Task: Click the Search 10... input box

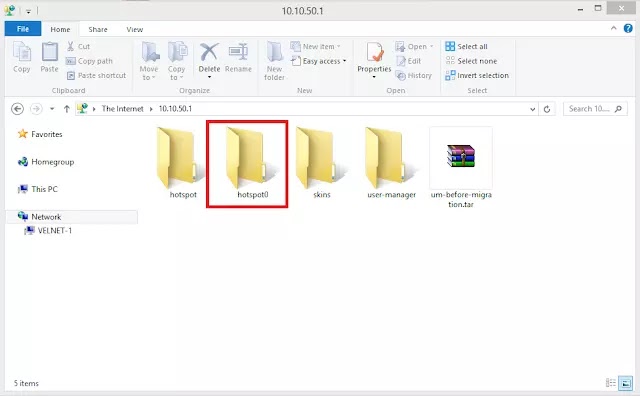Action: point(595,109)
